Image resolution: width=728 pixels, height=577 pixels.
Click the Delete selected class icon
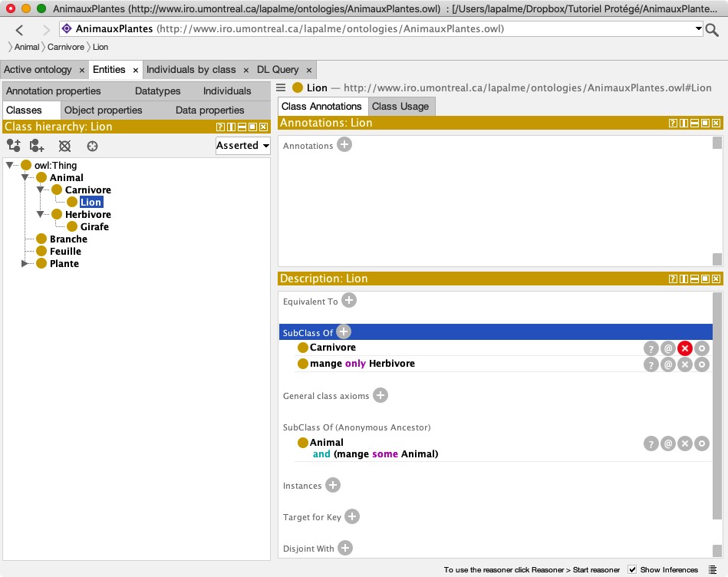tap(65, 146)
